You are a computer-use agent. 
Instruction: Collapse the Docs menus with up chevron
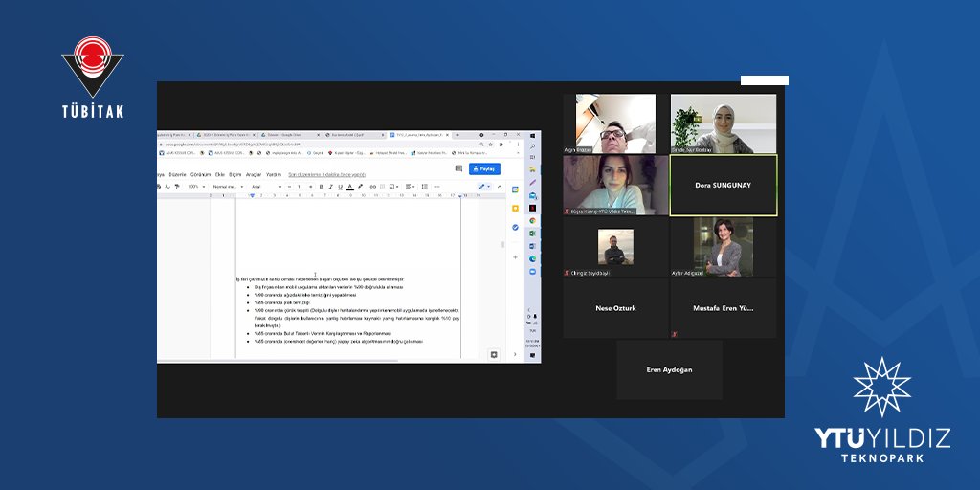point(500,187)
